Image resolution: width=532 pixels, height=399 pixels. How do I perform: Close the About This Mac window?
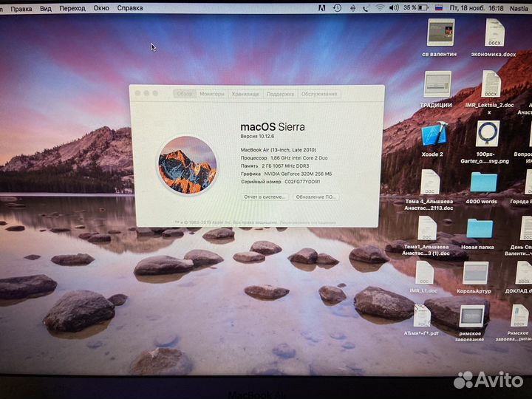tap(137, 93)
